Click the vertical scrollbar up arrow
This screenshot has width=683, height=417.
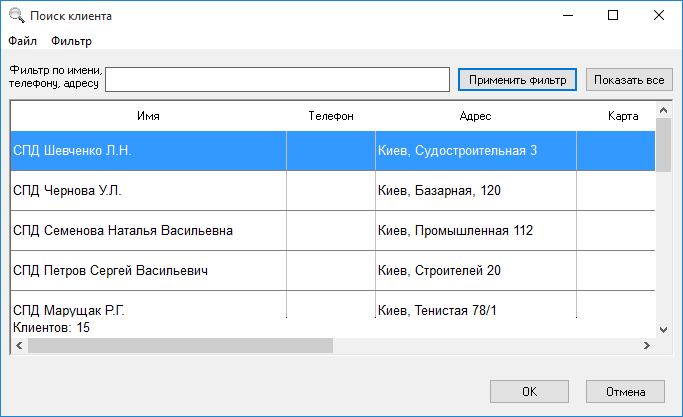pyautogui.click(x=663, y=110)
